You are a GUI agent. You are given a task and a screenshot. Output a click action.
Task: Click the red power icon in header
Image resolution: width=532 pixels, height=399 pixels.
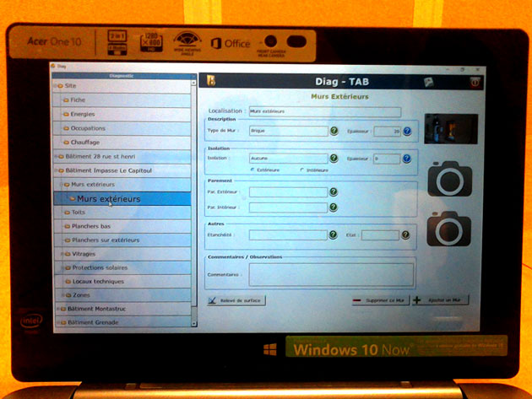(474, 82)
